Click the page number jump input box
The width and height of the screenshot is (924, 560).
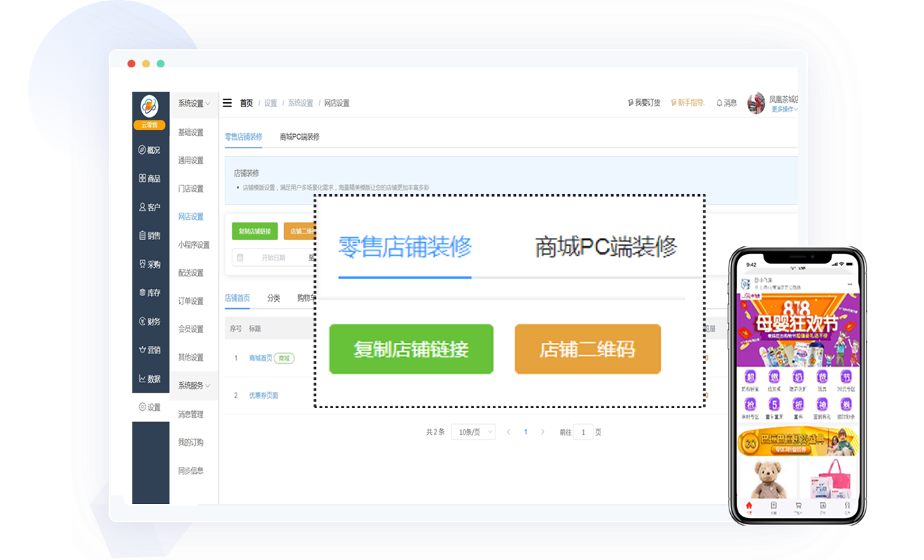(x=582, y=432)
